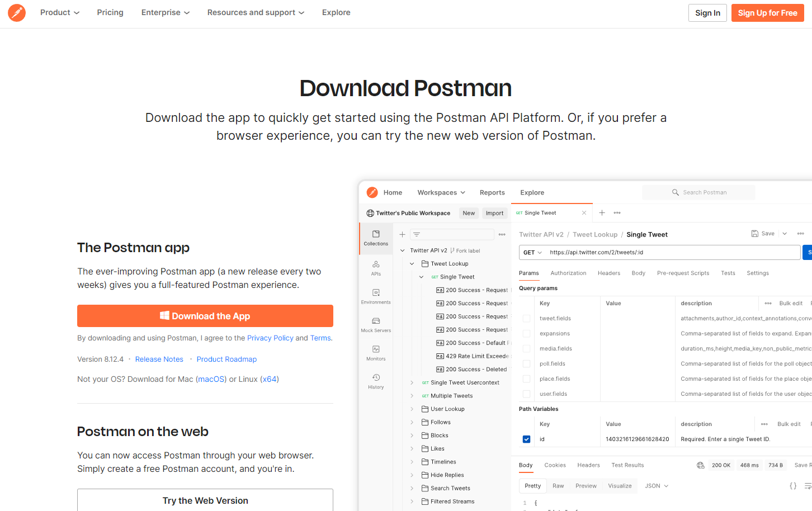Image resolution: width=812 pixels, height=511 pixels.
Task: Expand the User Lookup folder
Action: coord(412,409)
